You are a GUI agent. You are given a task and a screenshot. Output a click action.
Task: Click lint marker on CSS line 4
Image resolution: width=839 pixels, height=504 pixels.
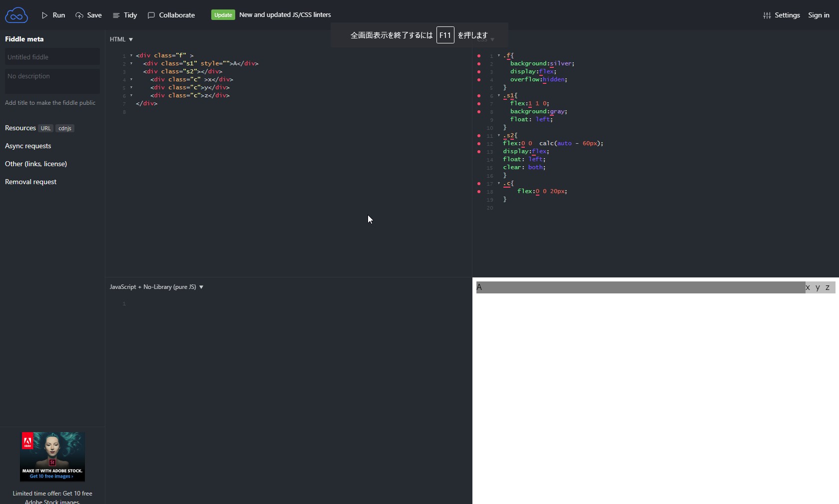[x=479, y=80]
